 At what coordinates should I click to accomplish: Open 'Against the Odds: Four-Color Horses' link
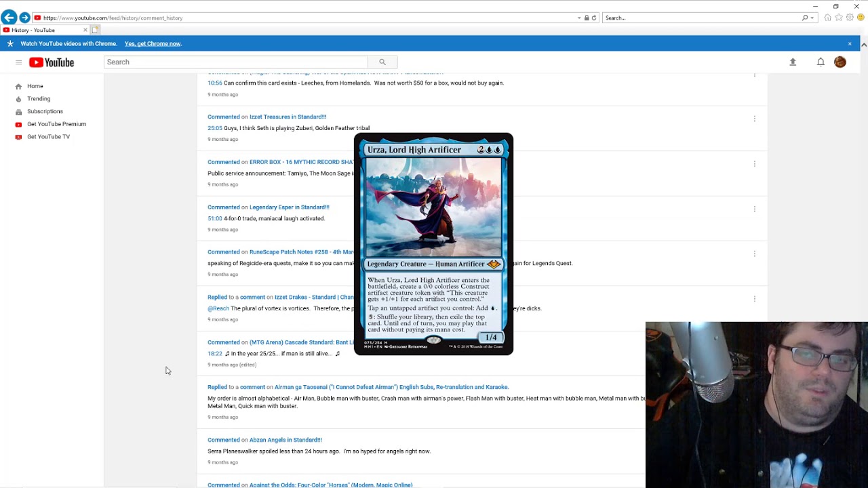click(x=331, y=485)
